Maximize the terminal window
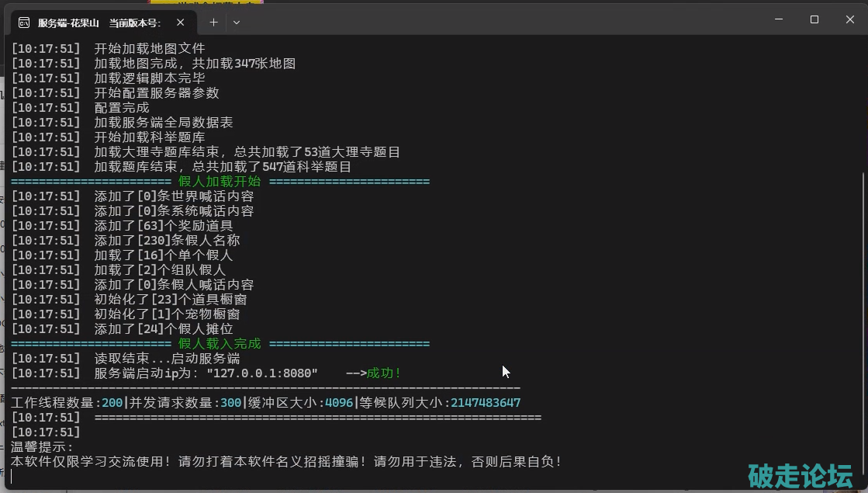 (x=814, y=19)
